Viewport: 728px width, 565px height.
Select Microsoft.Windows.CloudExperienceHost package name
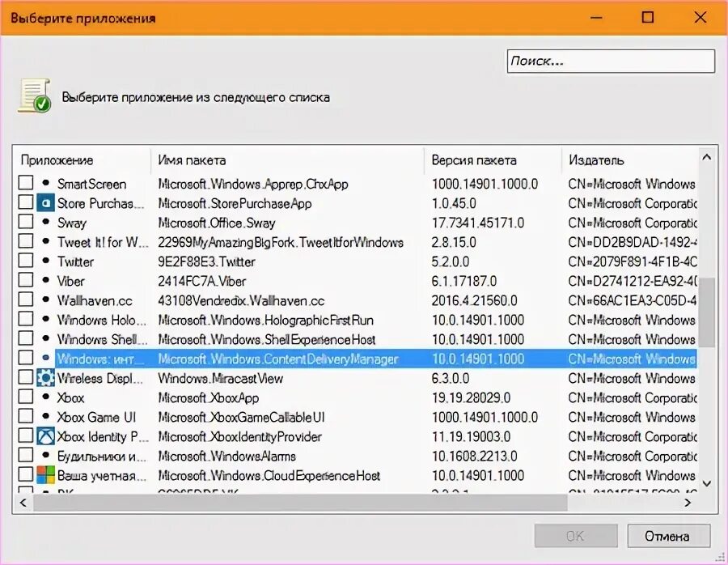(269, 476)
